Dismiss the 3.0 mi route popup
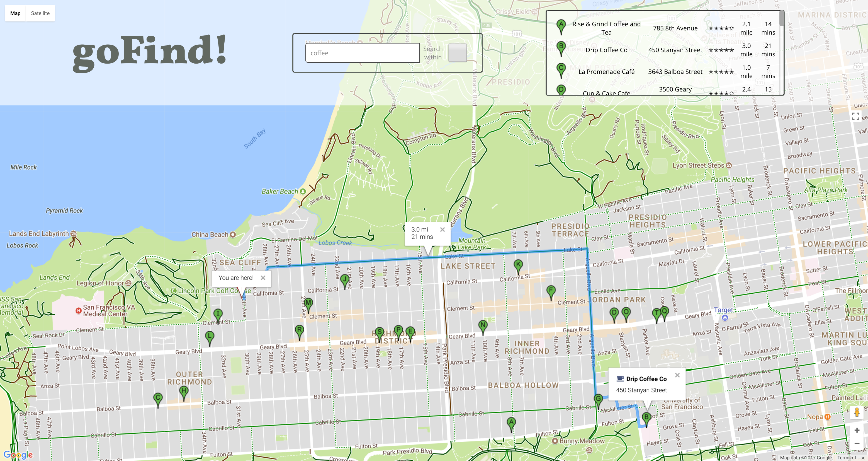This screenshot has width=868, height=461. (442, 230)
